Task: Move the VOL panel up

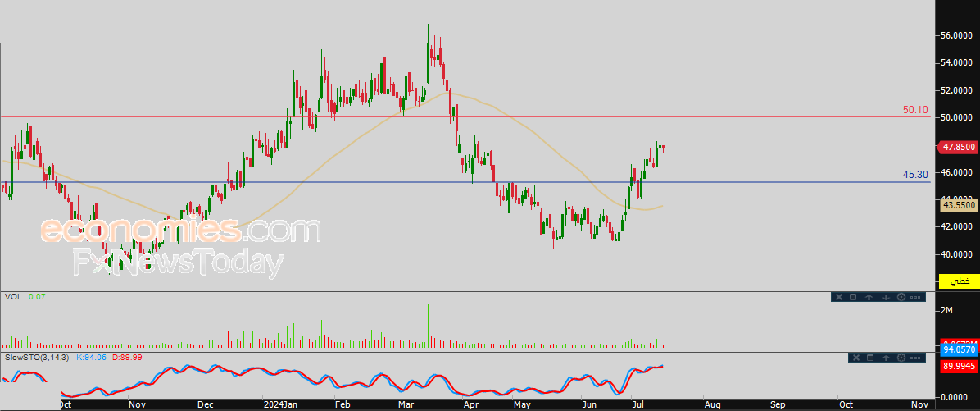Action: point(869,297)
